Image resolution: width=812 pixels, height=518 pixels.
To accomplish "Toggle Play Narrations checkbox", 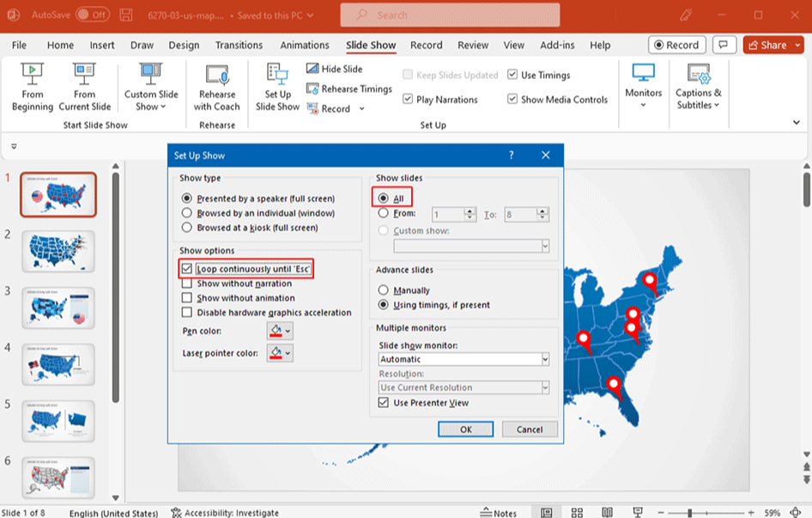I will click(x=408, y=99).
